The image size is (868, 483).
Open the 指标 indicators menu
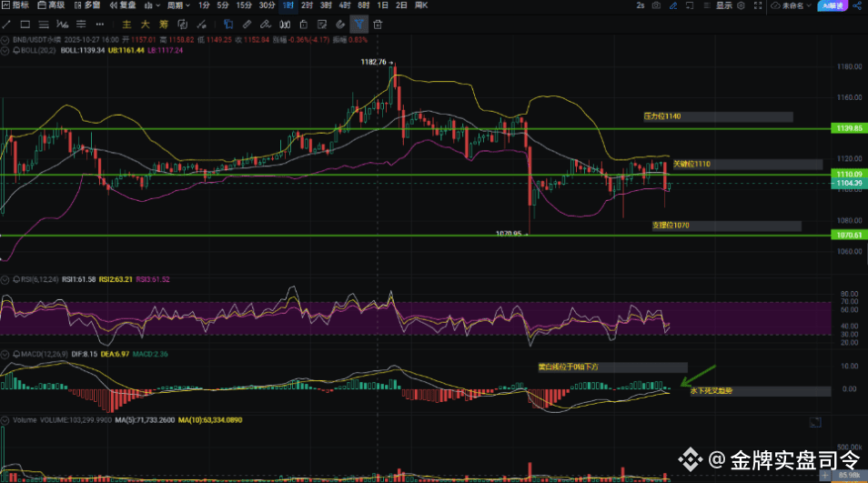click(15, 5)
